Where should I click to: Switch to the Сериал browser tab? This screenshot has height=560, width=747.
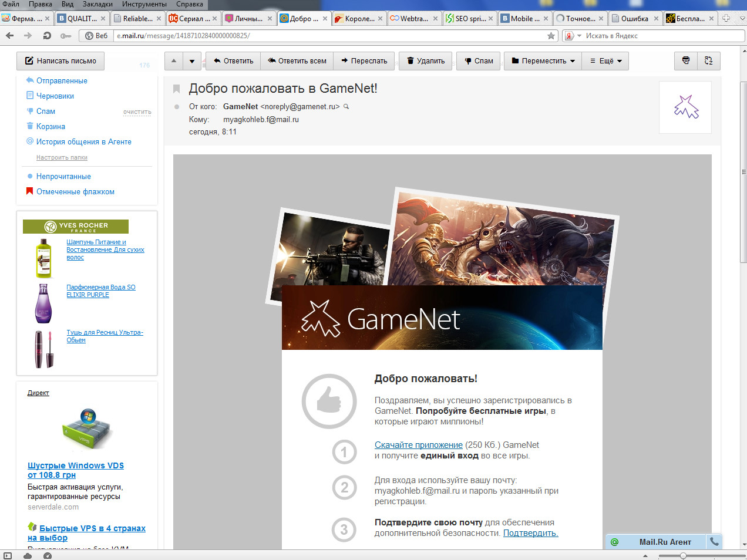193,18
